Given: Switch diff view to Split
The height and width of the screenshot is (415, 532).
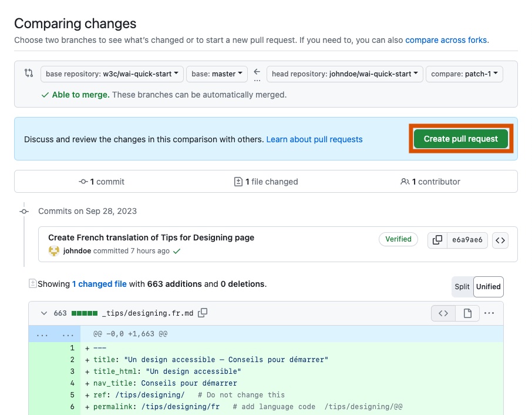Looking at the screenshot, I should [x=462, y=286].
